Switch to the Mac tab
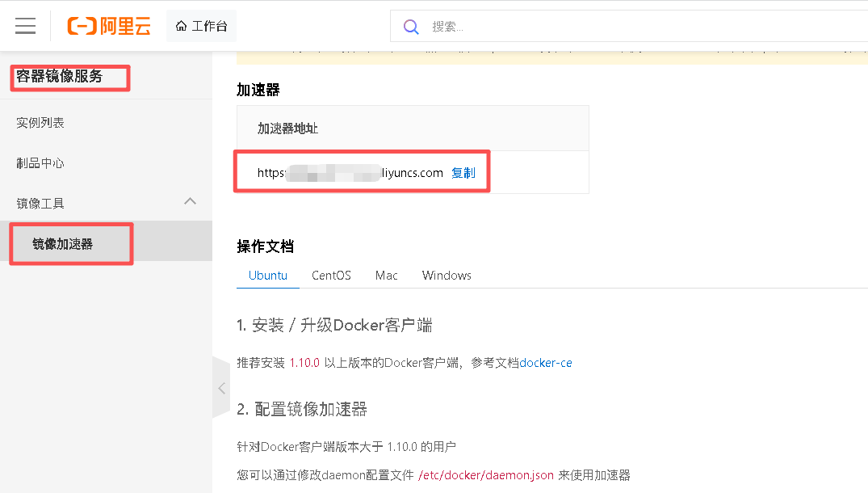The image size is (868, 493). pos(387,276)
